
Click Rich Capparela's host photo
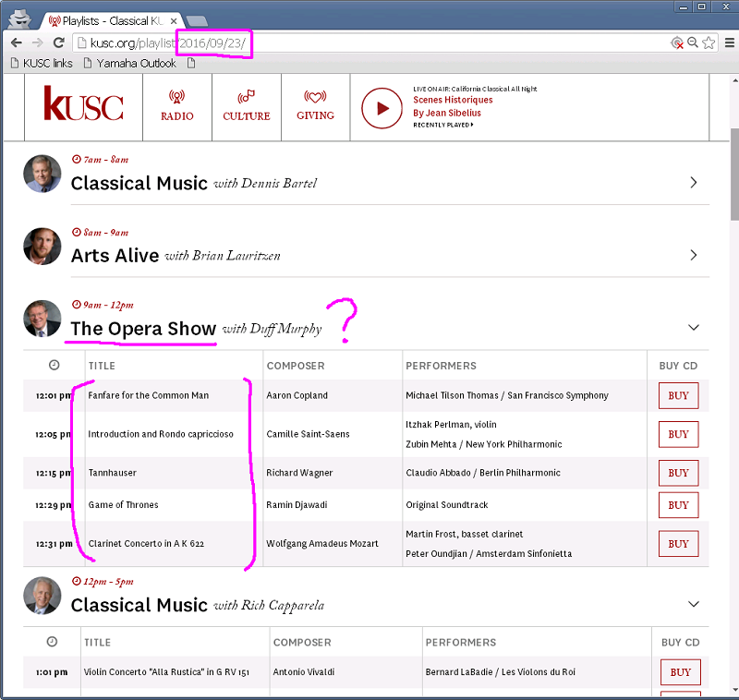42,596
